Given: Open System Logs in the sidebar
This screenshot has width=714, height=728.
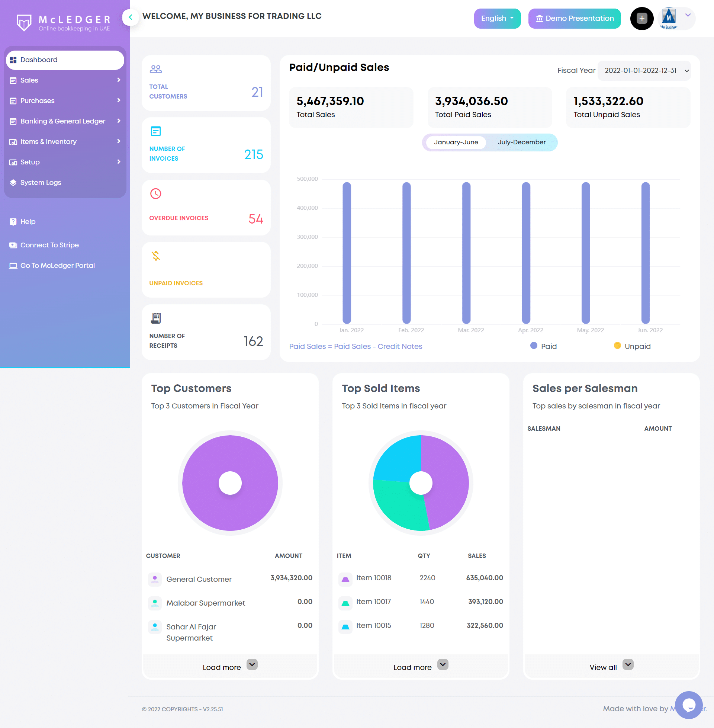Looking at the screenshot, I should coord(41,183).
